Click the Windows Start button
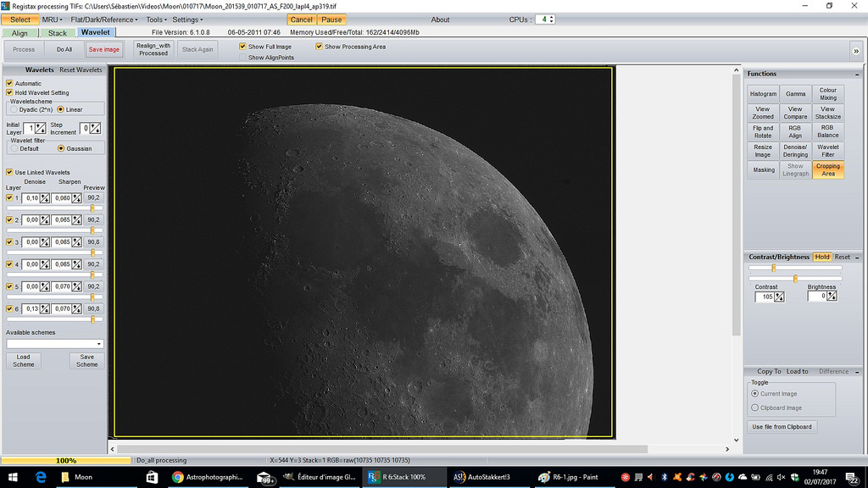Viewport: 868px width, 488px height. [x=14, y=477]
